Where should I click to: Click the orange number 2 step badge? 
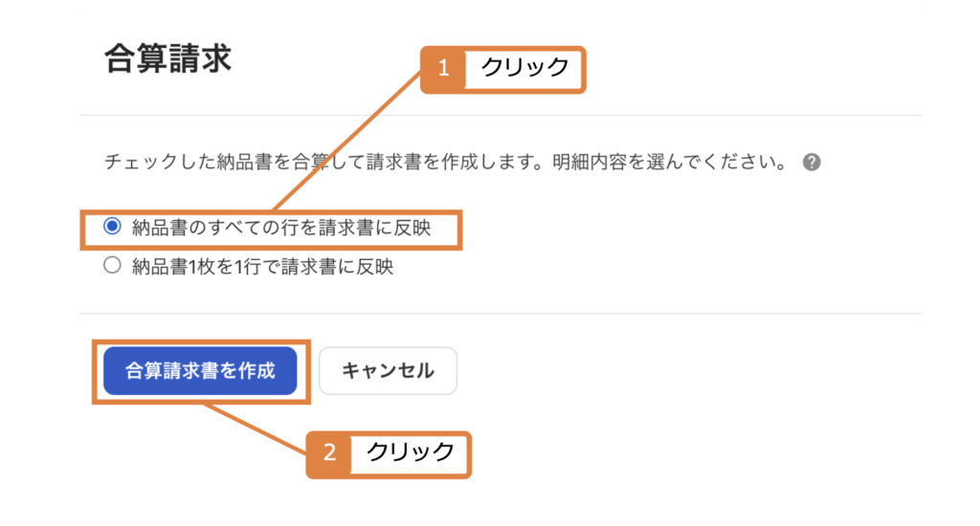[x=329, y=453]
